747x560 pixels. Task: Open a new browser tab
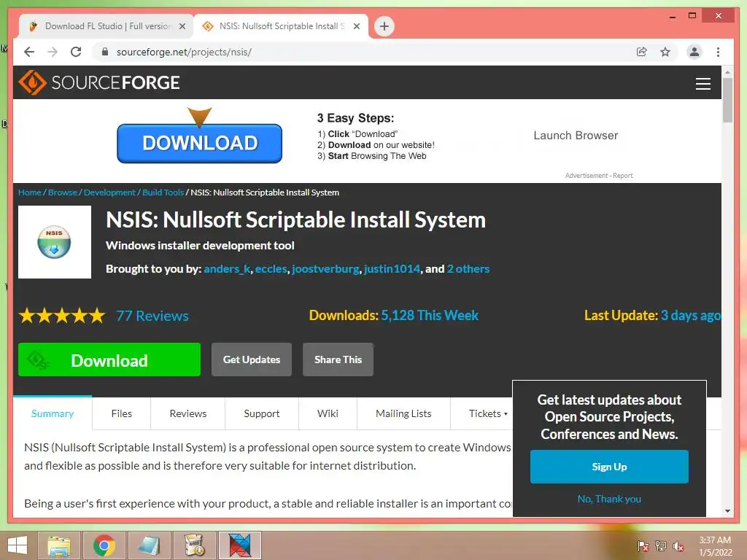(384, 26)
